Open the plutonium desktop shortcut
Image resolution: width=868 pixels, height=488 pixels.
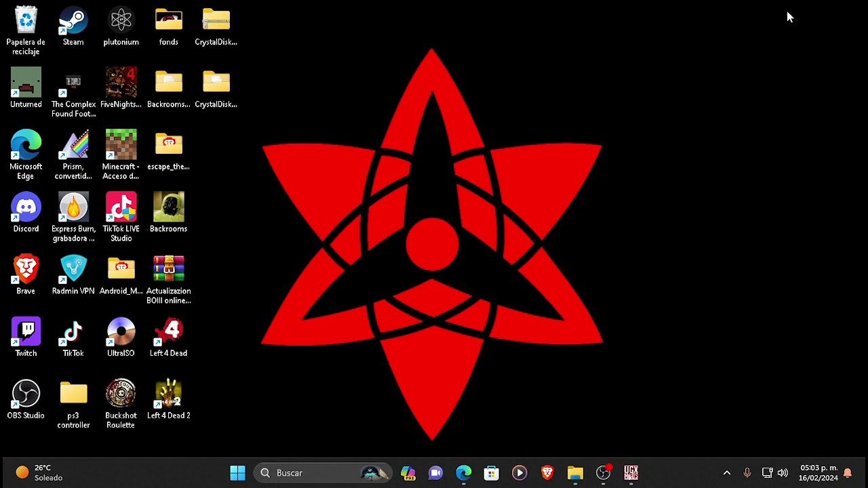(x=121, y=20)
